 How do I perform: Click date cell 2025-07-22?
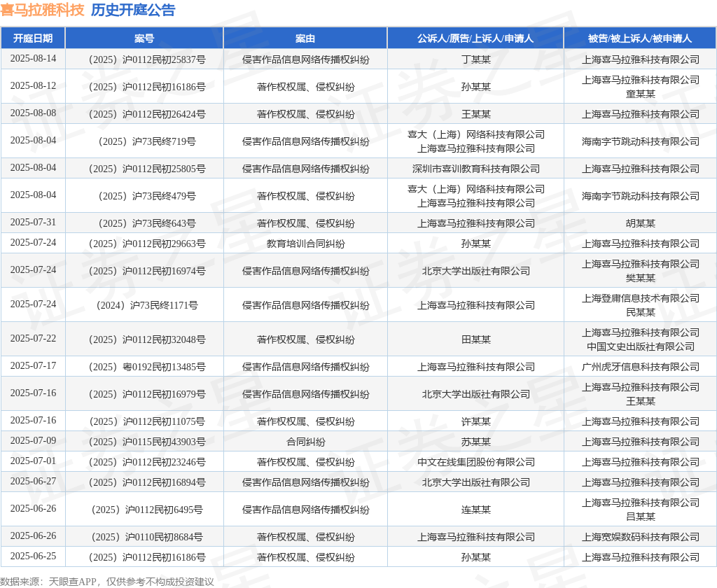[33, 338]
